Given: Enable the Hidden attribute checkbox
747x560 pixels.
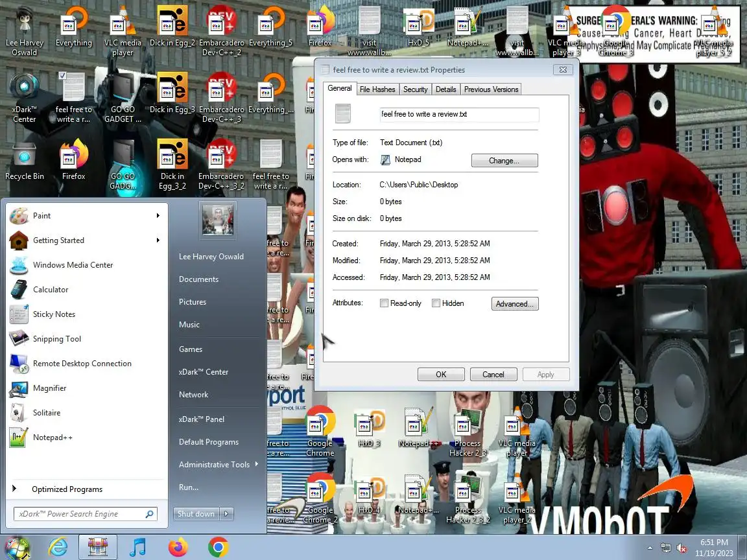Looking at the screenshot, I should [x=436, y=303].
